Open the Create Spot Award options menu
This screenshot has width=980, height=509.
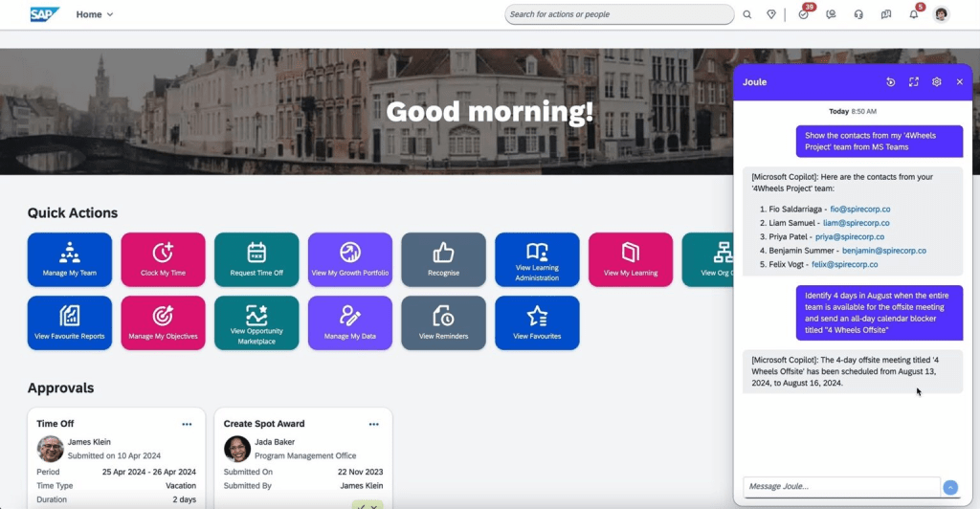374,424
